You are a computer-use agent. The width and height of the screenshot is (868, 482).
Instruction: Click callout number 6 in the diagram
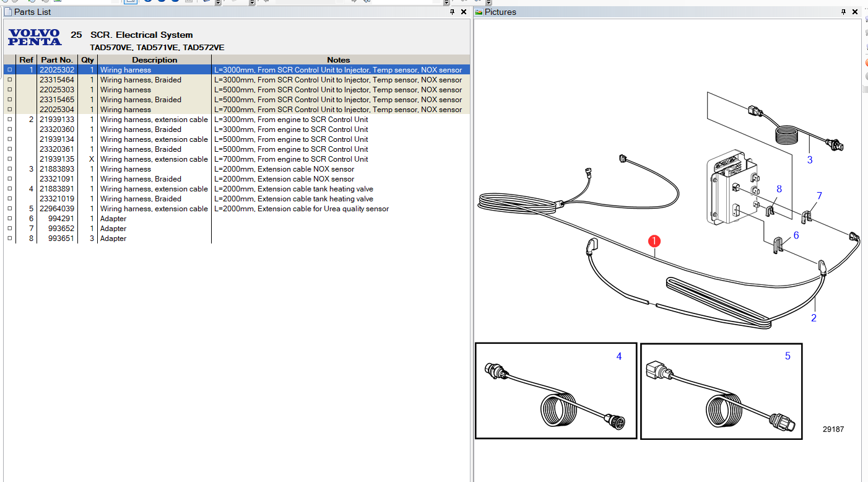click(x=796, y=235)
